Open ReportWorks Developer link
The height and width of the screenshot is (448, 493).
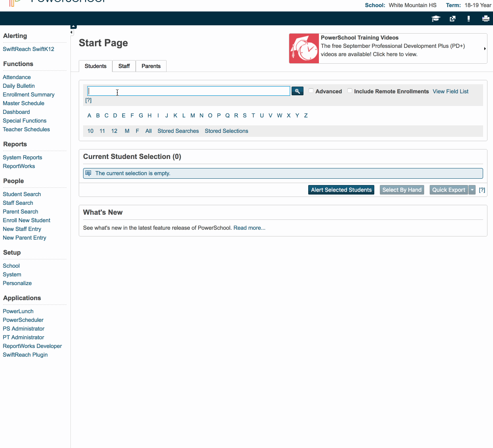(x=32, y=346)
